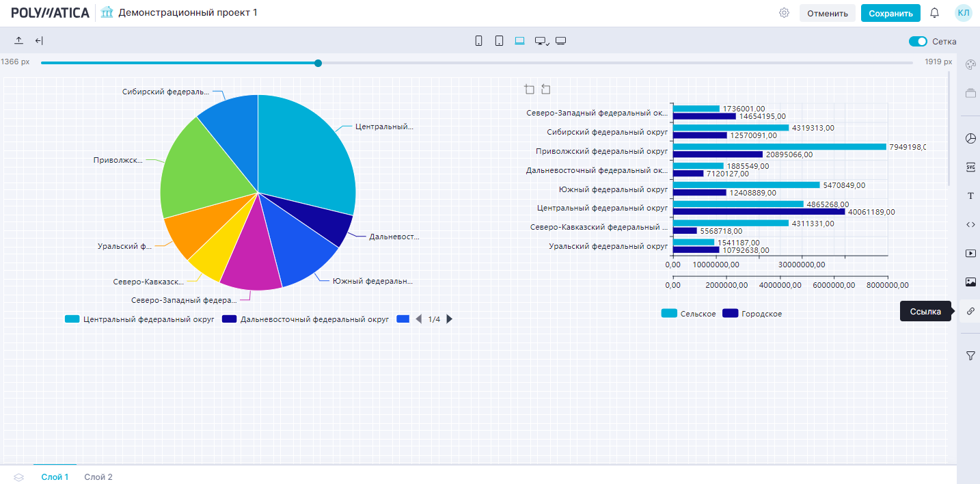Click the link (Ссылка) widget icon
The height and width of the screenshot is (484, 980).
tap(970, 312)
